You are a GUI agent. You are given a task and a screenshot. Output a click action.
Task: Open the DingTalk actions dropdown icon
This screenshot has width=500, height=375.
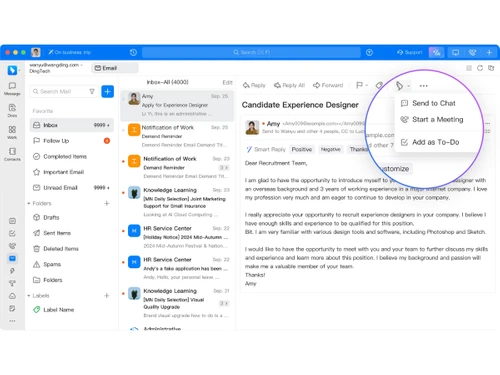pyautogui.click(x=402, y=86)
